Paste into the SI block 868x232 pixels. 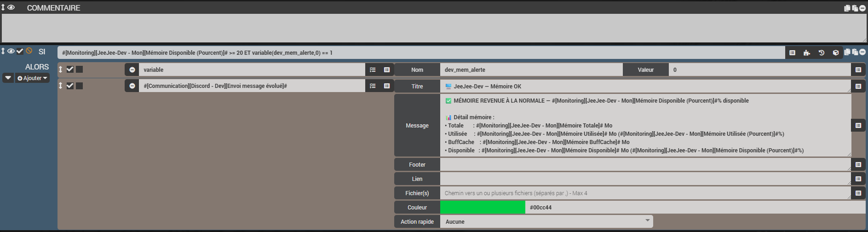(855, 52)
